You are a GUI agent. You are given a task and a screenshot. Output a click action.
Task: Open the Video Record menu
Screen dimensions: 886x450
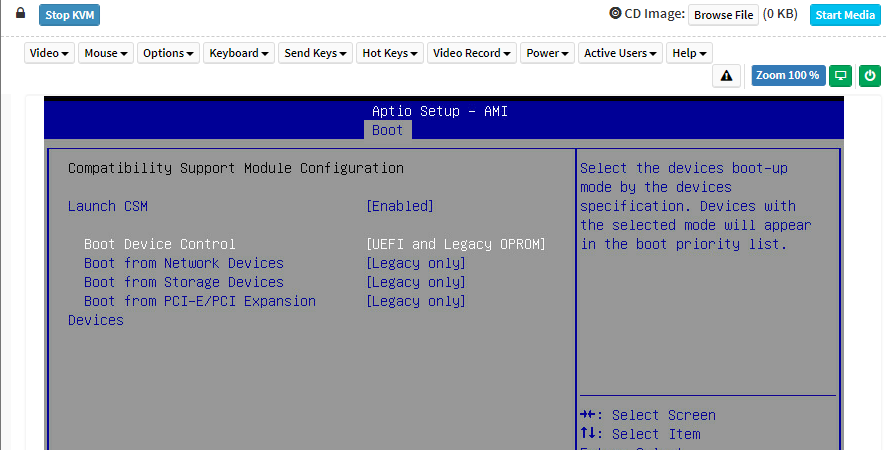pos(472,53)
